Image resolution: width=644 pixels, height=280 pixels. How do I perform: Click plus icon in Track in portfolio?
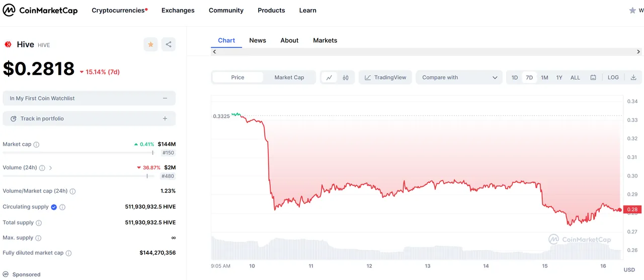pos(165,119)
